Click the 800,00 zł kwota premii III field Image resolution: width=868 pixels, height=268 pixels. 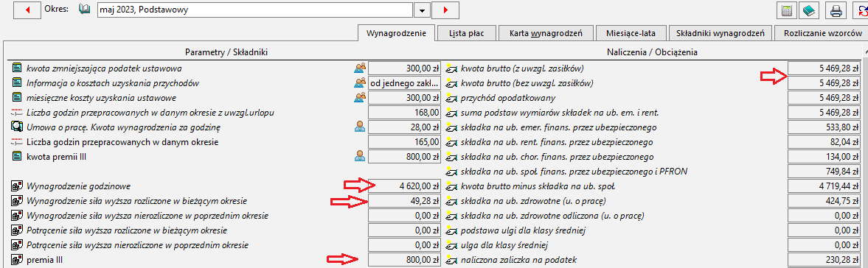[405, 156]
